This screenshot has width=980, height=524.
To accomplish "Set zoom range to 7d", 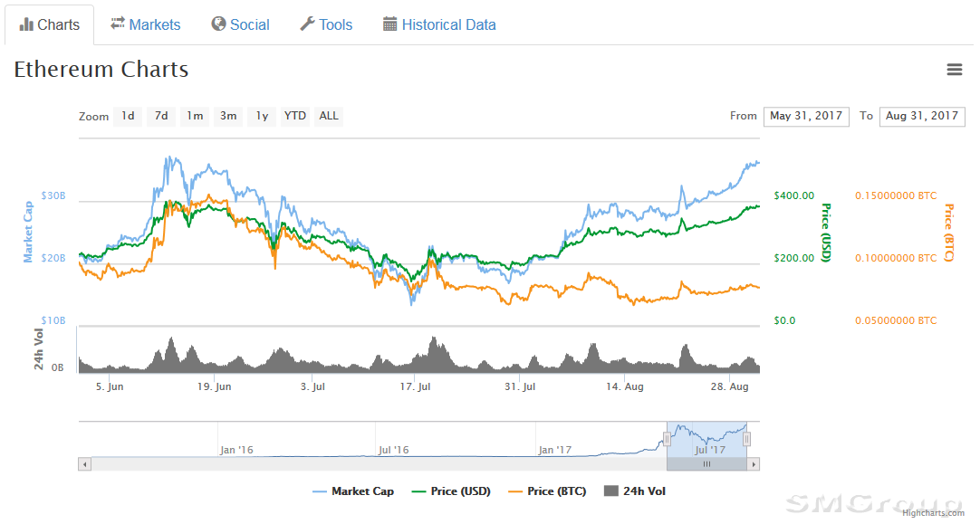I will coord(161,116).
